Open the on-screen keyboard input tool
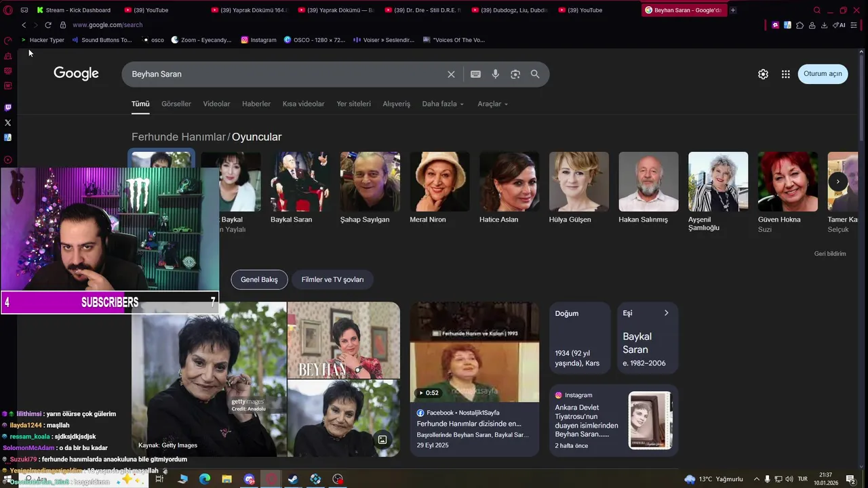This screenshot has width=868, height=488. 475,74
